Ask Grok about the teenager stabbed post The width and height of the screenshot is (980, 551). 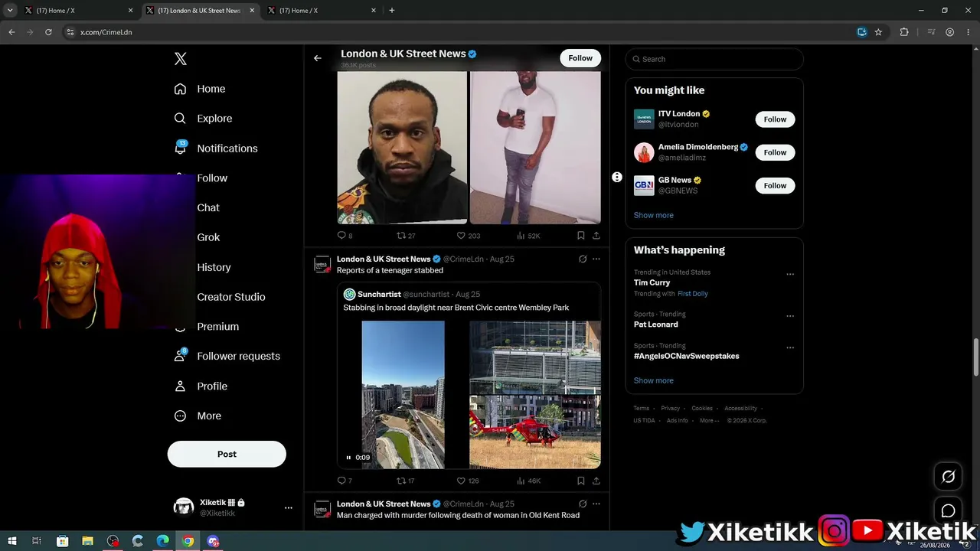pos(583,259)
